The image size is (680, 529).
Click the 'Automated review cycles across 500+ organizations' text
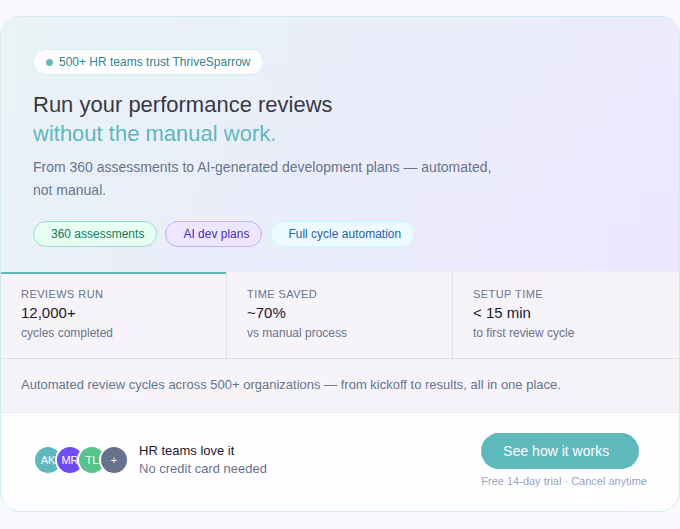click(x=291, y=385)
